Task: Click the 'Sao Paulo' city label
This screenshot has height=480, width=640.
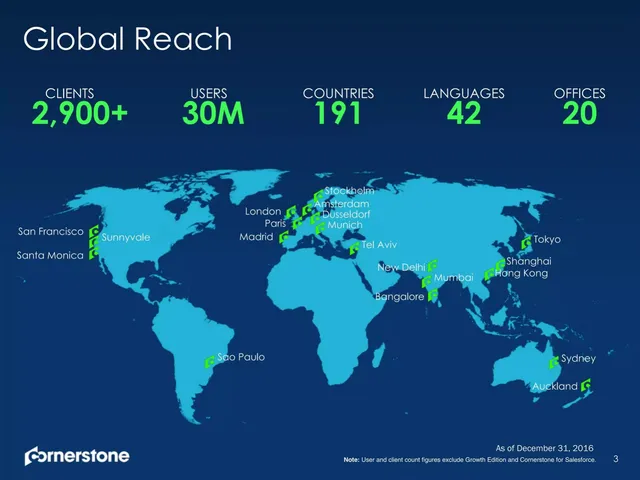Action: (x=241, y=357)
